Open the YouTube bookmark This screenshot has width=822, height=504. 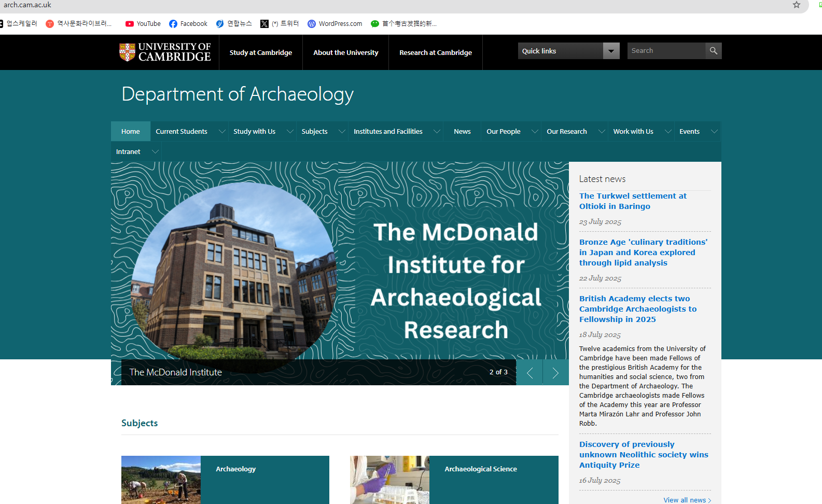(x=143, y=24)
